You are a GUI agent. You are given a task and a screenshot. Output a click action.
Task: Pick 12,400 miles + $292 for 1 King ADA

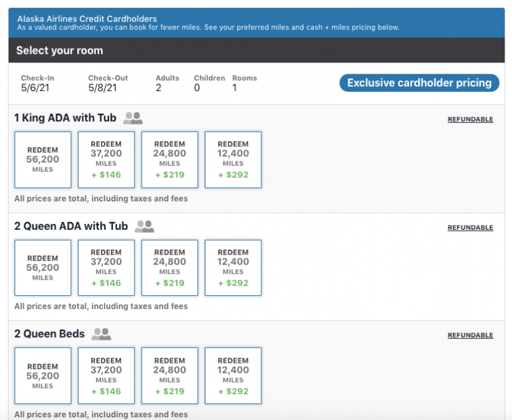(x=233, y=159)
